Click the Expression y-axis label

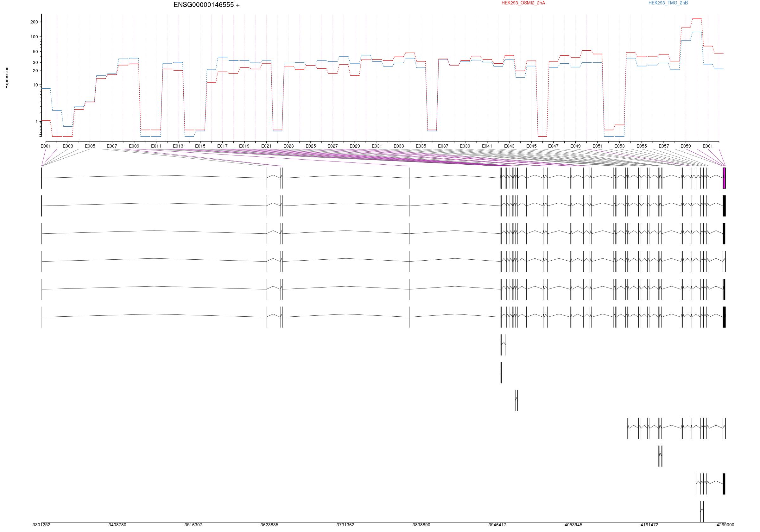7,78
